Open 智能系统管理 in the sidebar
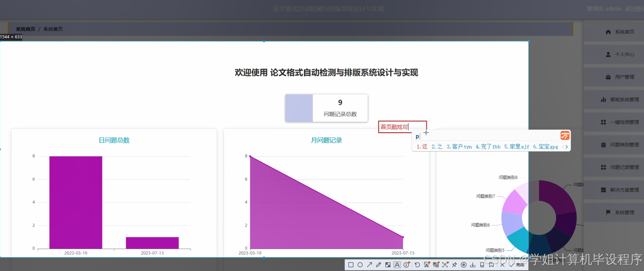The image size is (644, 271). point(614,100)
